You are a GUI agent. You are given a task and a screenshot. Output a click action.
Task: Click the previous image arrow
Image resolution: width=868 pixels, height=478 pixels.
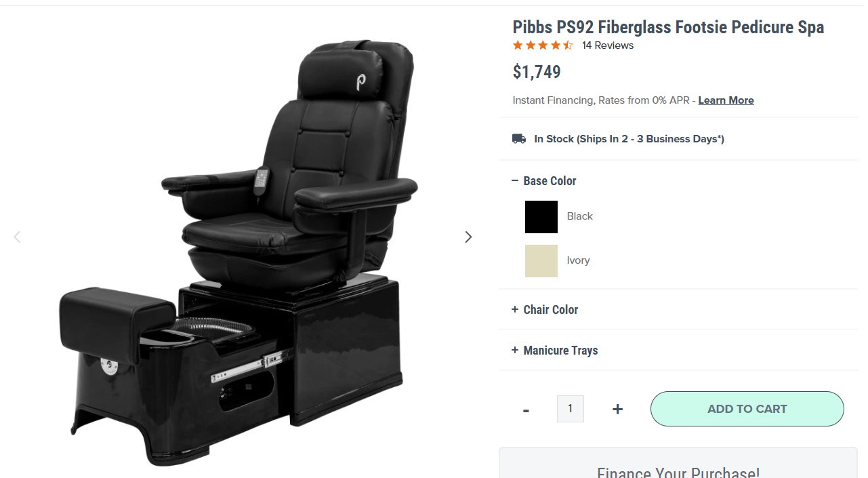(x=17, y=237)
